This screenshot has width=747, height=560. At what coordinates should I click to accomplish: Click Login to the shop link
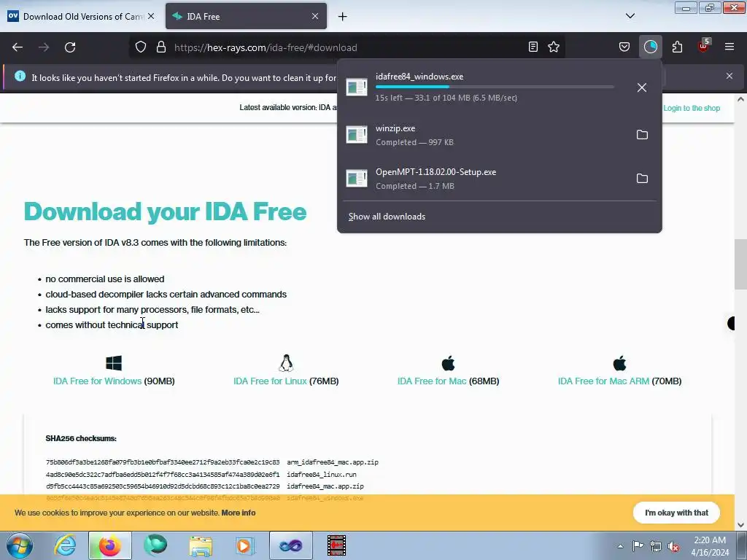coord(692,108)
